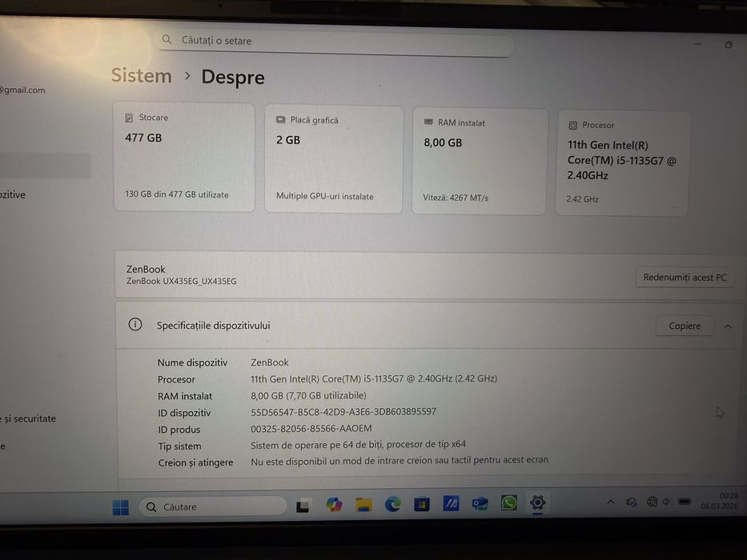This screenshot has width=747, height=560.
Task: Click the Placă grafică card icon
Action: point(280,120)
